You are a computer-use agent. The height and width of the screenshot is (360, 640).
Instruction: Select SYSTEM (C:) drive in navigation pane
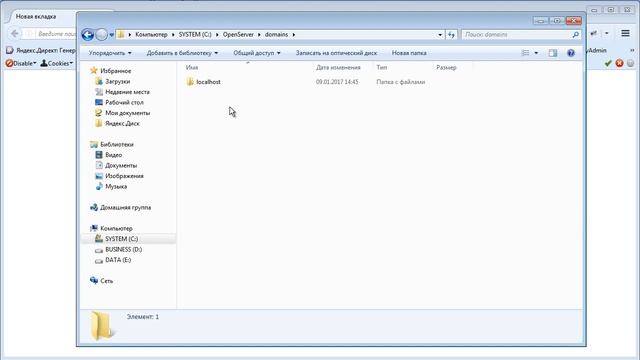[x=121, y=239]
